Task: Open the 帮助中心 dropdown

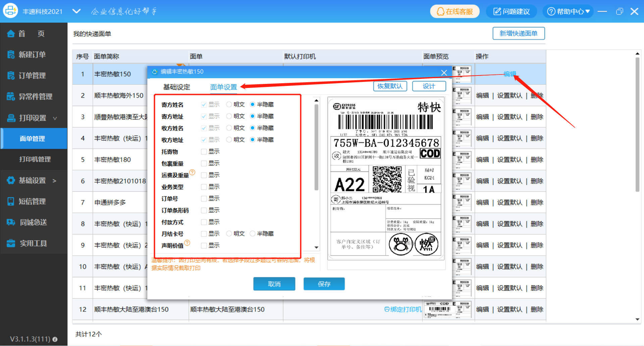Action: pos(569,11)
